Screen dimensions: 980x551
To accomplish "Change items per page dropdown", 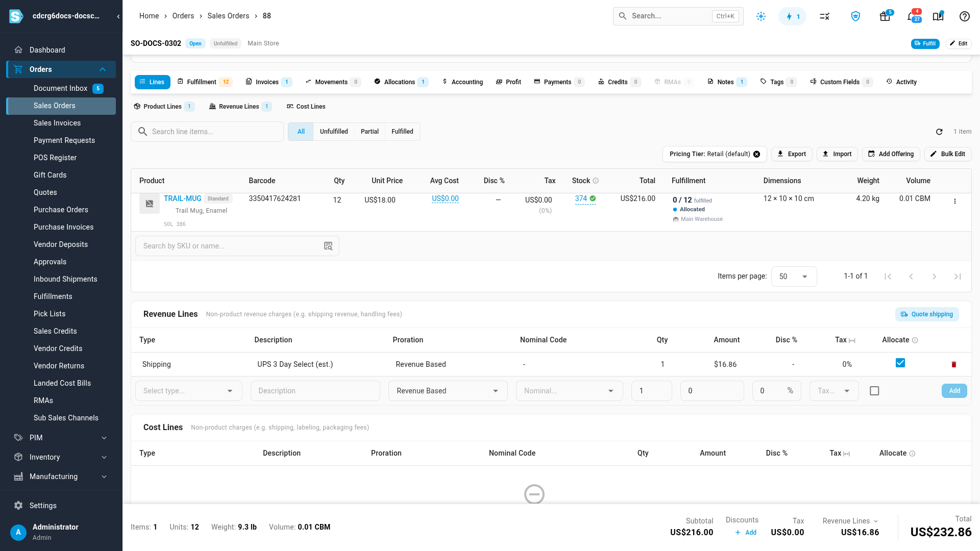I will (794, 277).
